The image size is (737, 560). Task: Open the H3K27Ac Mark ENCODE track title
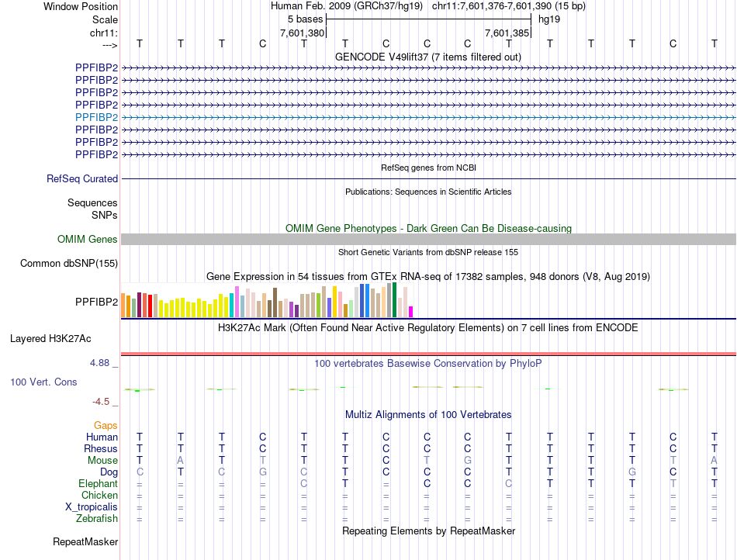tap(428, 328)
